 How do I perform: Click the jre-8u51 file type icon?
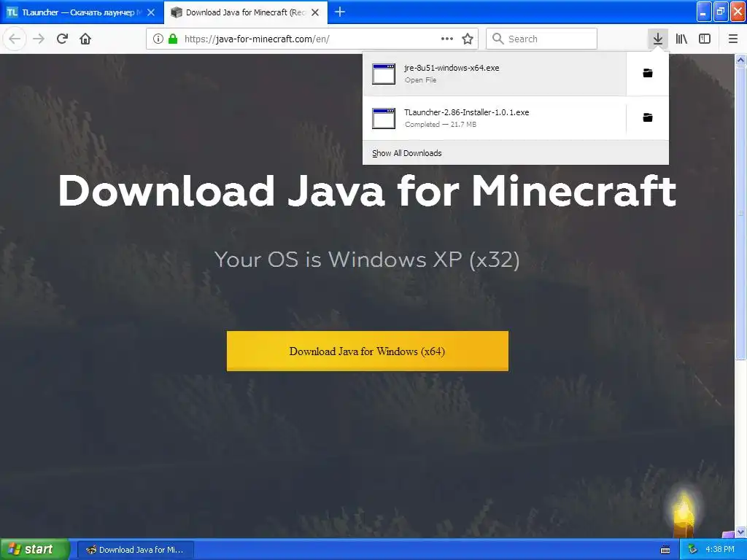click(x=384, y=74)
